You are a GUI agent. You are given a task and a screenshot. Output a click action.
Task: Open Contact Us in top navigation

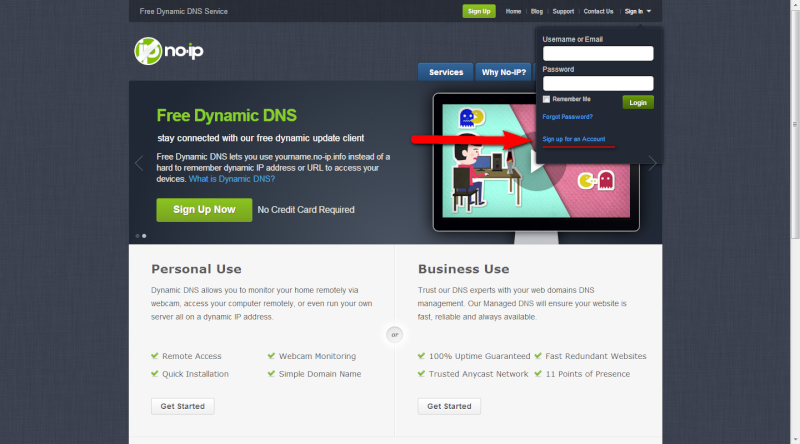click(x=598, y=11)
